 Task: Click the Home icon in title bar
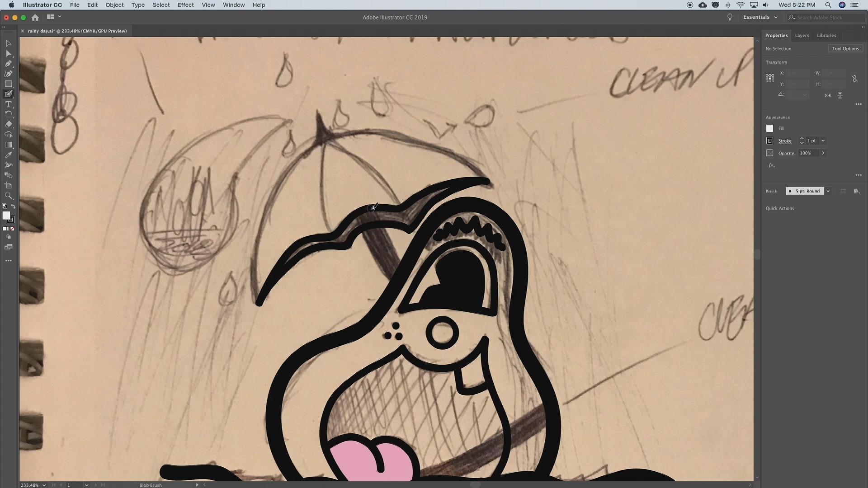click(35, 17)
